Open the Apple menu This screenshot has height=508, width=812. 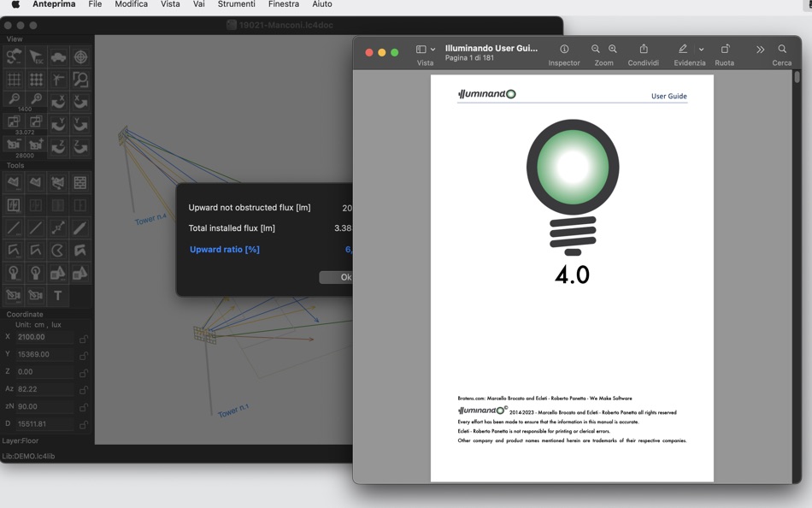(x=15, y=4)
